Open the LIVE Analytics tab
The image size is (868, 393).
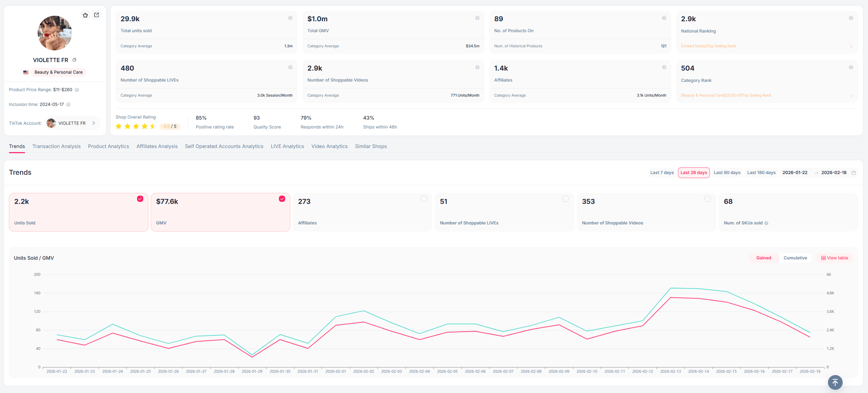[287, 146]
